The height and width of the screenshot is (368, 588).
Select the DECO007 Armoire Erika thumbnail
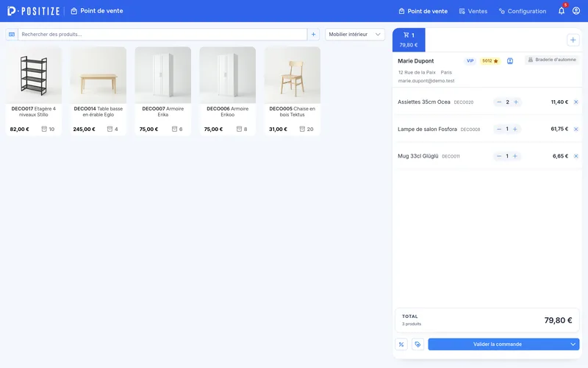click(x=162, y=75)
